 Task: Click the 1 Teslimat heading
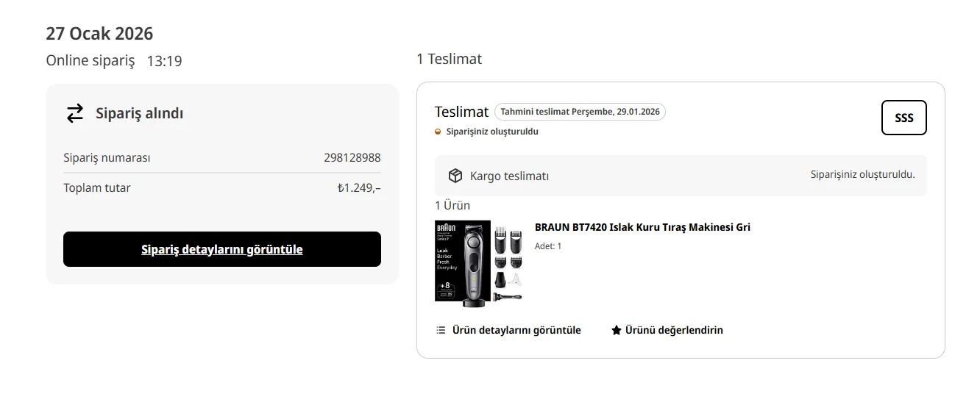coord(449,59)
